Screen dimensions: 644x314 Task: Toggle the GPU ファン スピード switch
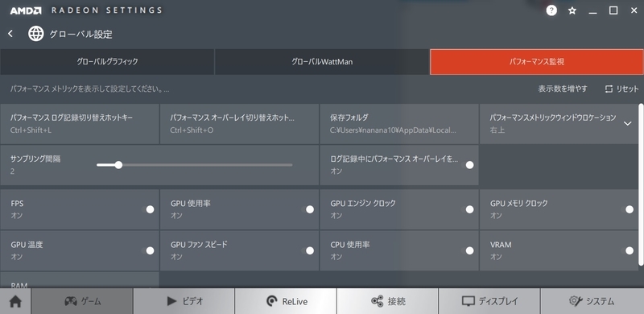[308, 250]
